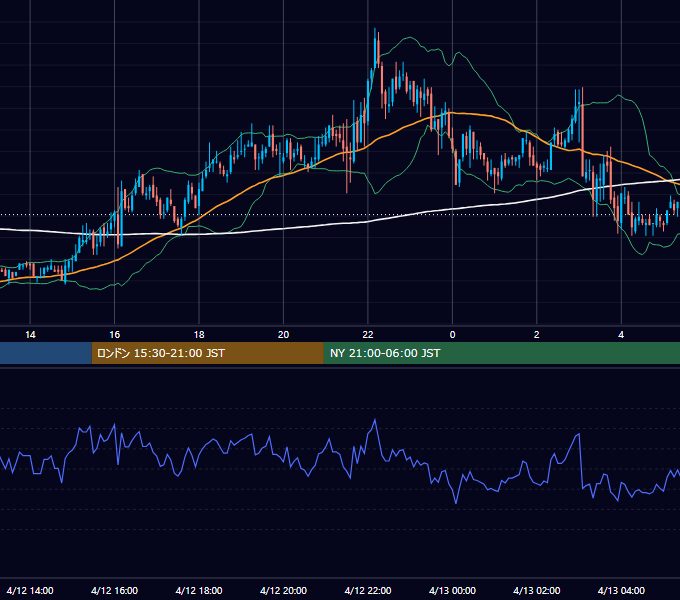Click the 2 hour axis label
The image size is (680, 600).
pos(536,335)
